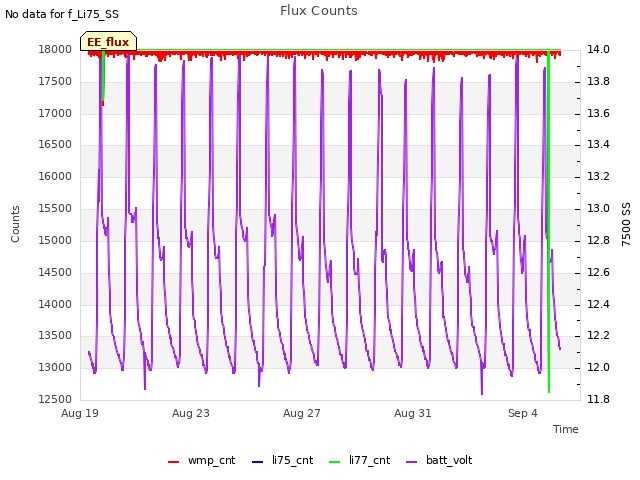
Task: Toggle the li77_cnt legend entry
Action: click(360, 460)
